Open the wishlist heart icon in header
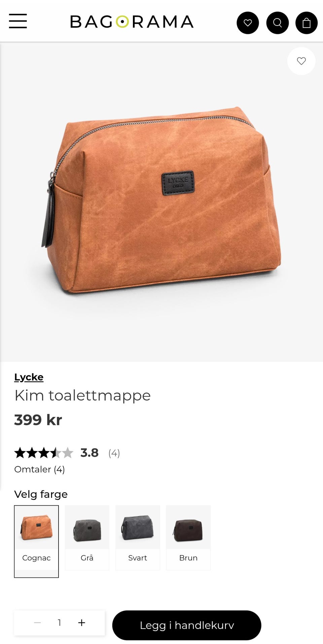 coord(248,23)
